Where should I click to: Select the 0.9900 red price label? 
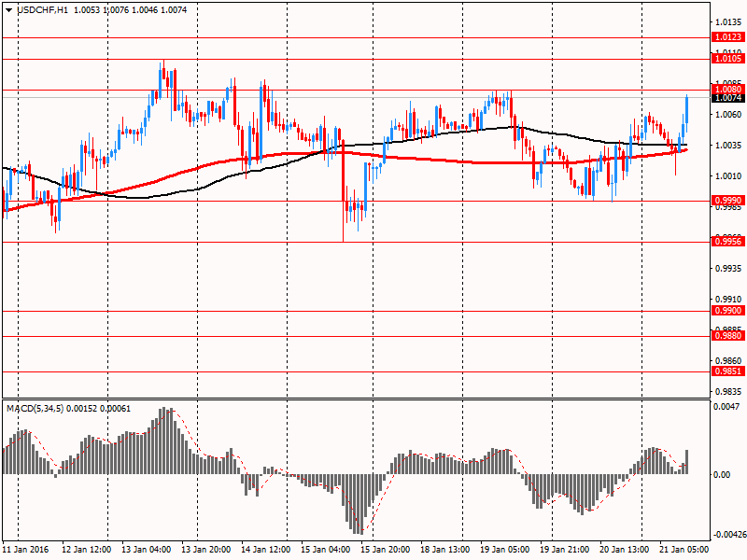(727, 311)
